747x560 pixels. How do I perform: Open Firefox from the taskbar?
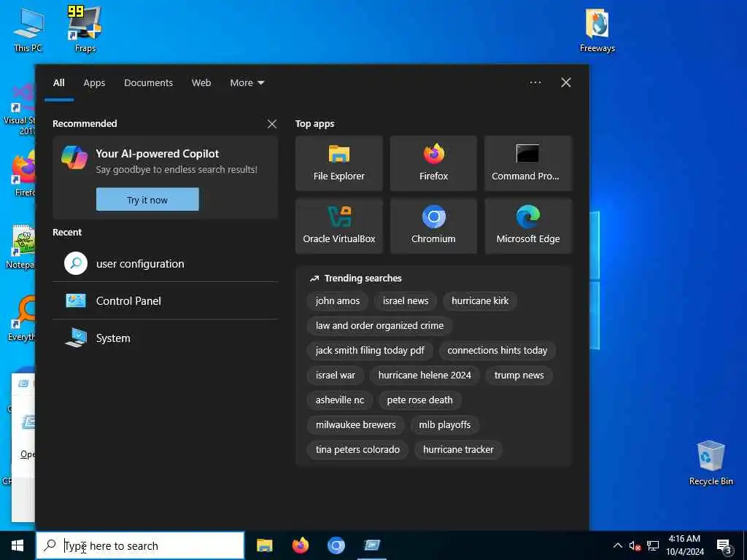click(300, 545)
